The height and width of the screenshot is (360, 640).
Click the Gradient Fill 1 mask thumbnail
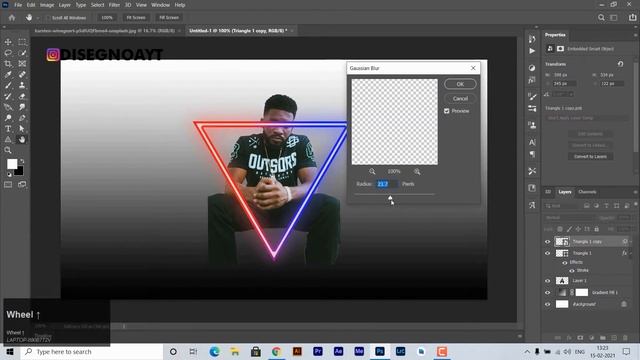tap(582, 292)
